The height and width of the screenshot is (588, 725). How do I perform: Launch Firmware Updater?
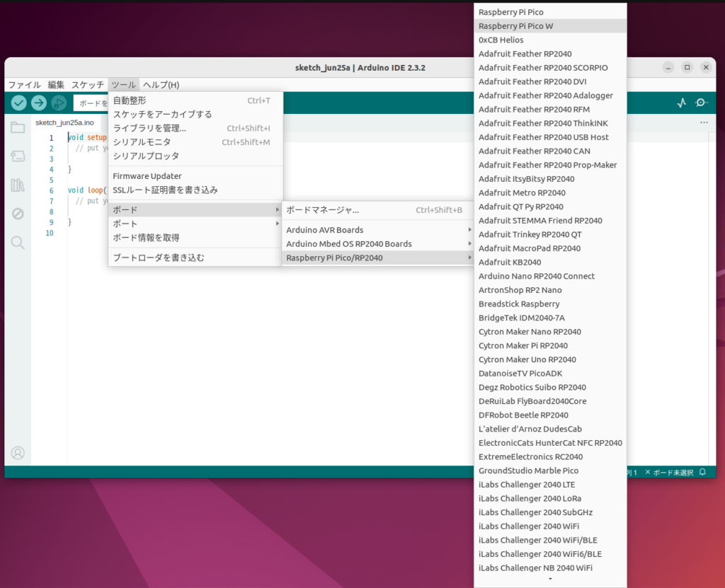coord(195,175)
